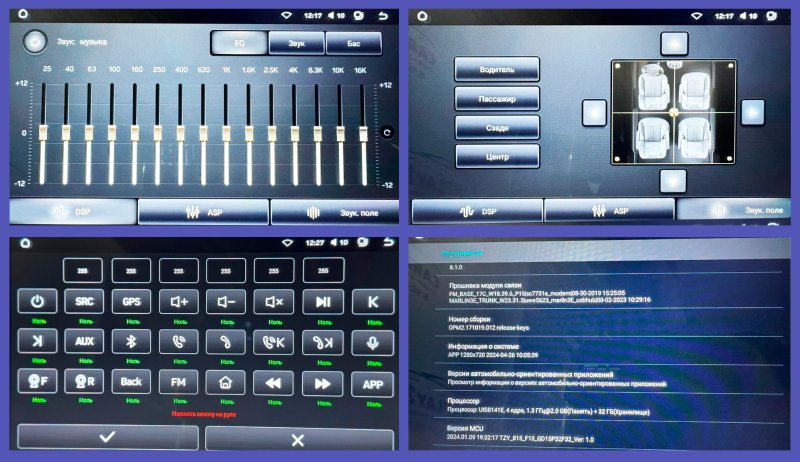800x462 pixels.
Task: Click the car seat sound field diagram
Action: [673, 112]
